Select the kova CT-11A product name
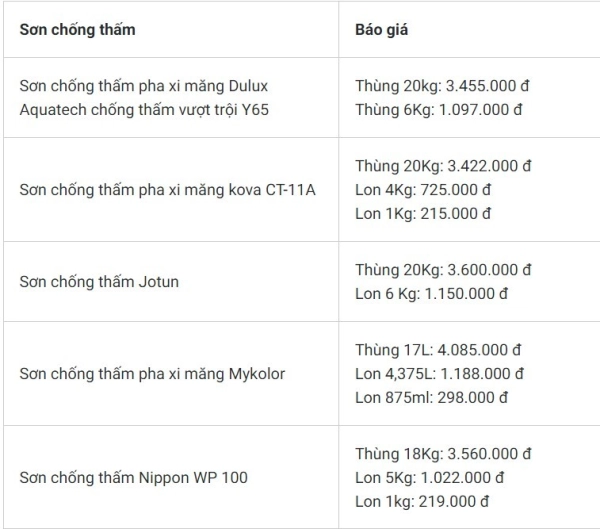This screenshot has width=600, height=529. point(167,189)
